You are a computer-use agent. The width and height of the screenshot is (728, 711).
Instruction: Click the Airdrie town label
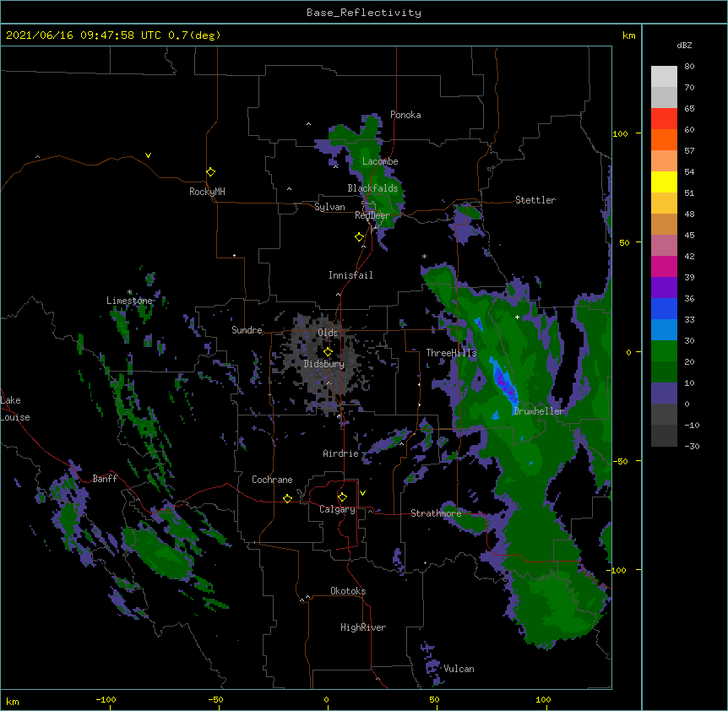(x=340, y=453)
